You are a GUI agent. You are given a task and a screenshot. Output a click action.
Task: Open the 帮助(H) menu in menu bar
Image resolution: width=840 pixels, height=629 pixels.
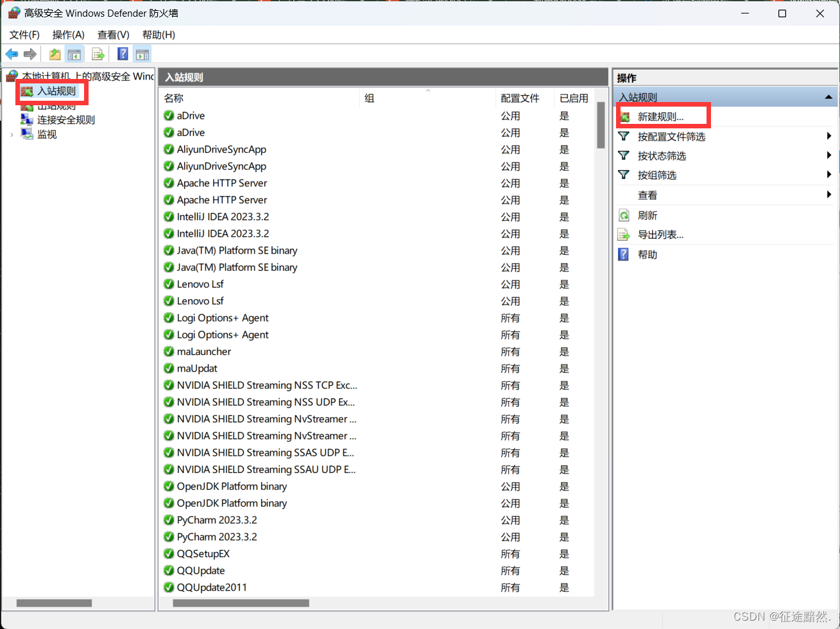[159, 35]
